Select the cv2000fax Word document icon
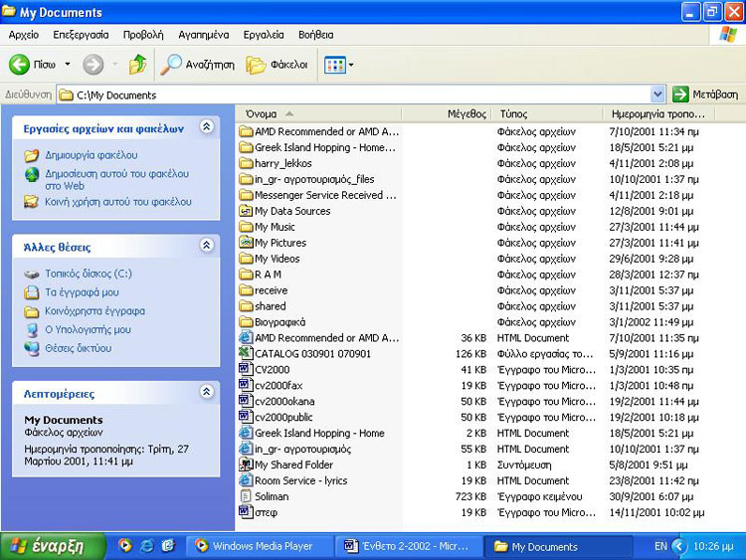The image size is (746, 560). [246, 385]
